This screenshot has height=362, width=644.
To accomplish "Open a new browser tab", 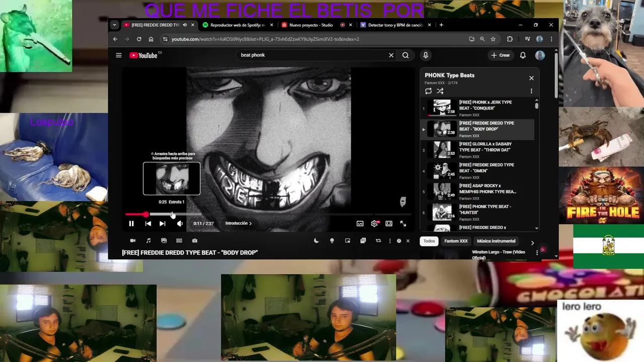I will [x=441, y=25].
